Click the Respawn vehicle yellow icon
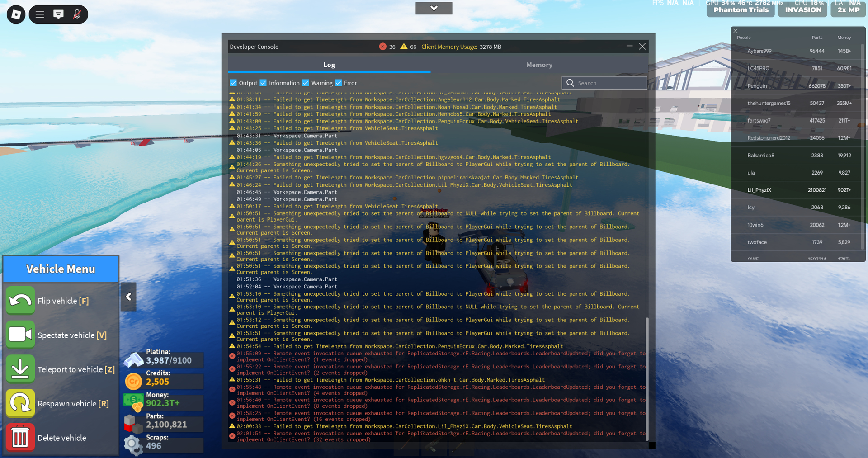This screenshot has height=458, width=868. point(20,403)
